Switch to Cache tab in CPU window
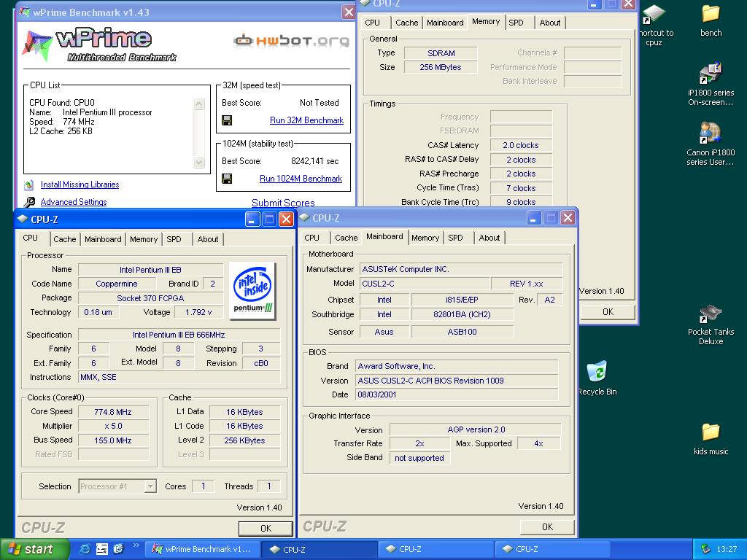Screen dimensions: 747x560 (x=64, y=239)
